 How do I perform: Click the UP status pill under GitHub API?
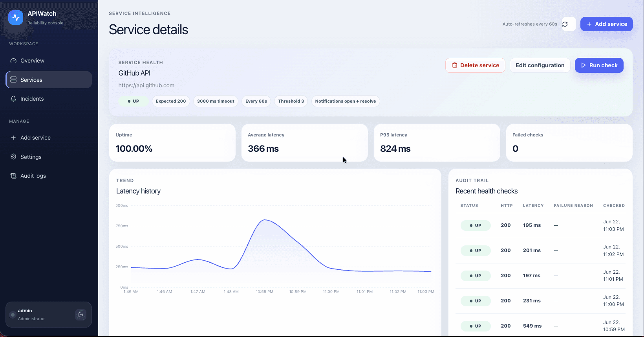pos(134,101)
